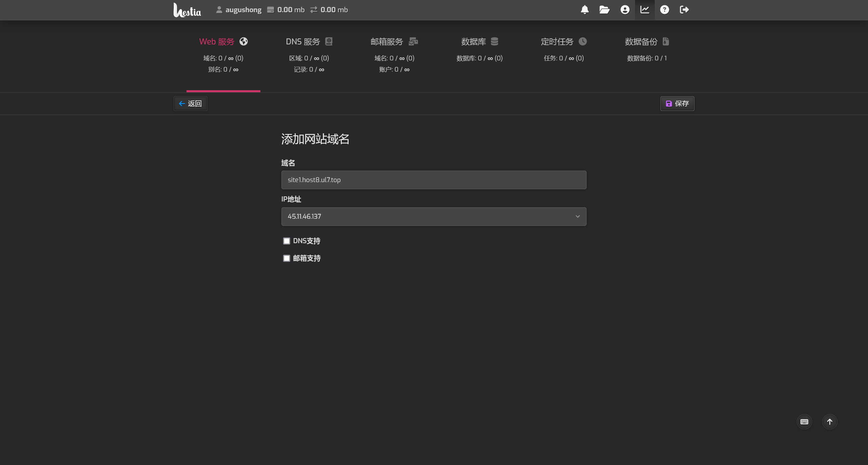The height and width of the screenshot is (465, 868).
Task: Switch to DNS 服务 tab
Action: [309, 42]
